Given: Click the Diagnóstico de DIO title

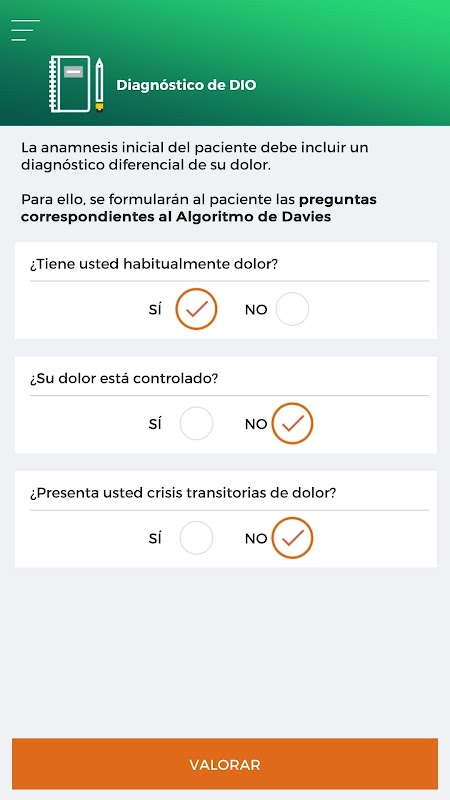Looking at the screenshot, I should click(186, 85).
